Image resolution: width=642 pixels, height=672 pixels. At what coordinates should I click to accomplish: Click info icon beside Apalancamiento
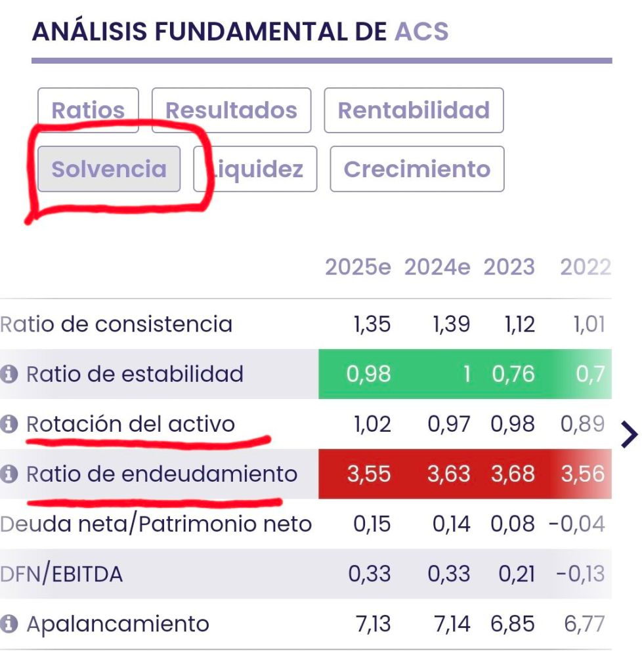point(9,624)
